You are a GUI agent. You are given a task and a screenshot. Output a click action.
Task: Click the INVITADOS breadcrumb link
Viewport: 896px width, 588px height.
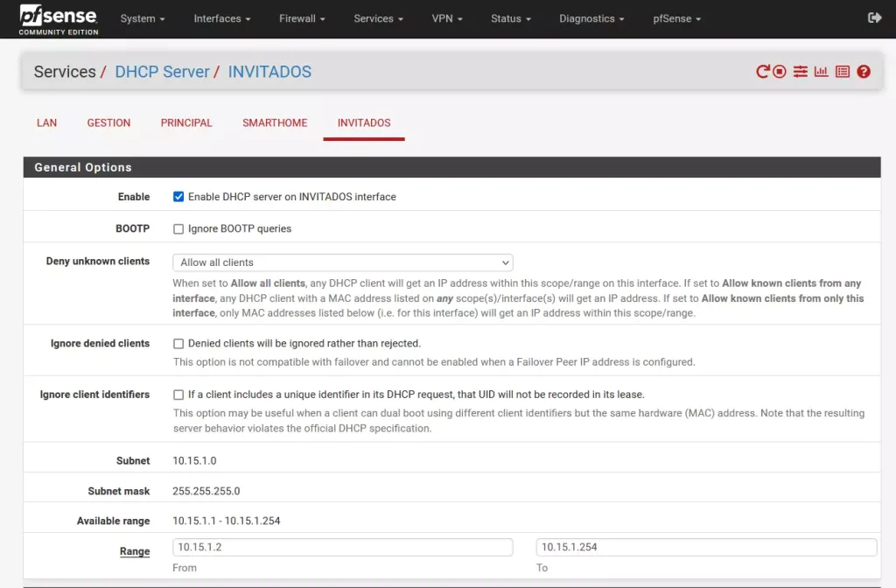pyautogui.click(x=269, y=72)
